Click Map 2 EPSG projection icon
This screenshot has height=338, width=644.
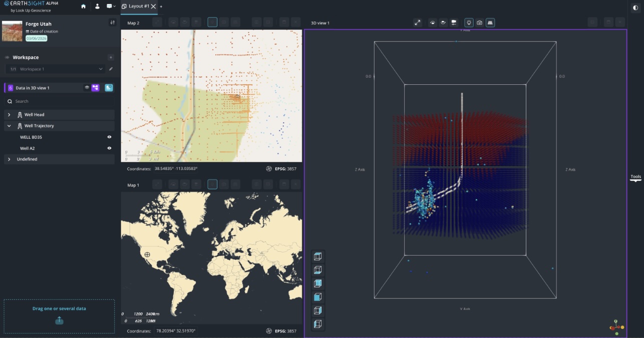pos(269,169)
